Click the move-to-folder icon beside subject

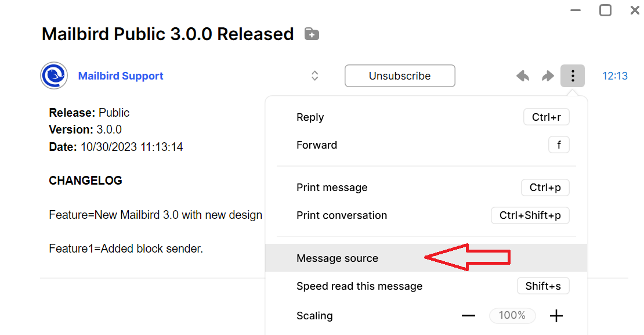312,34
